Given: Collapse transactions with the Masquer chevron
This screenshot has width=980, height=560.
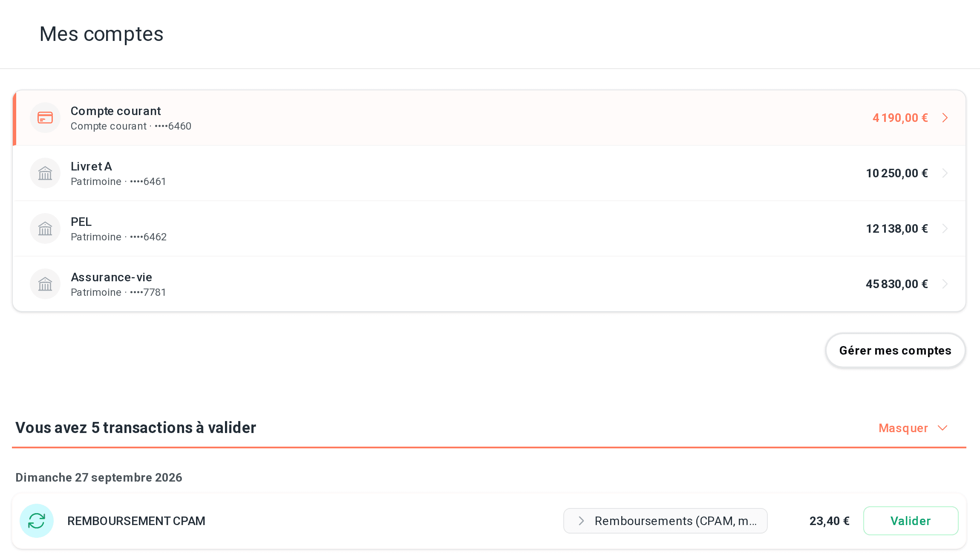Looking at the screenshot, I should 943,428.
